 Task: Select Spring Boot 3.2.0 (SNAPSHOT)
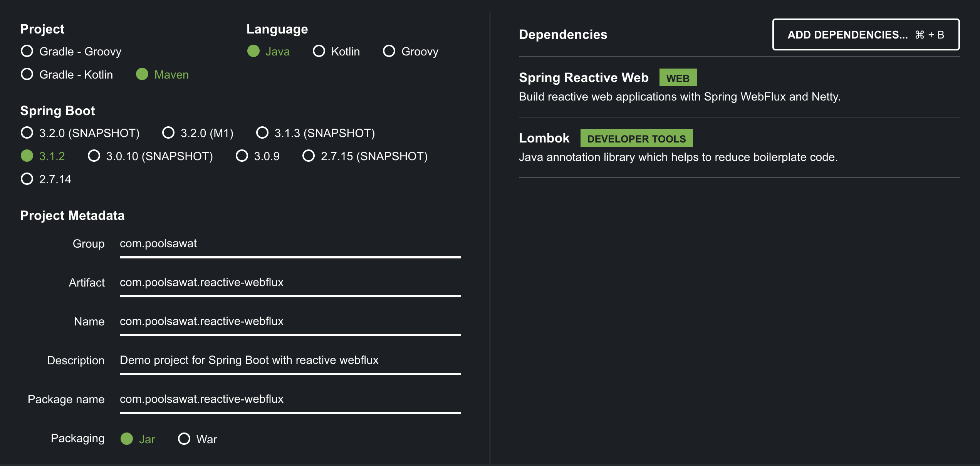[x=80, y=133]
